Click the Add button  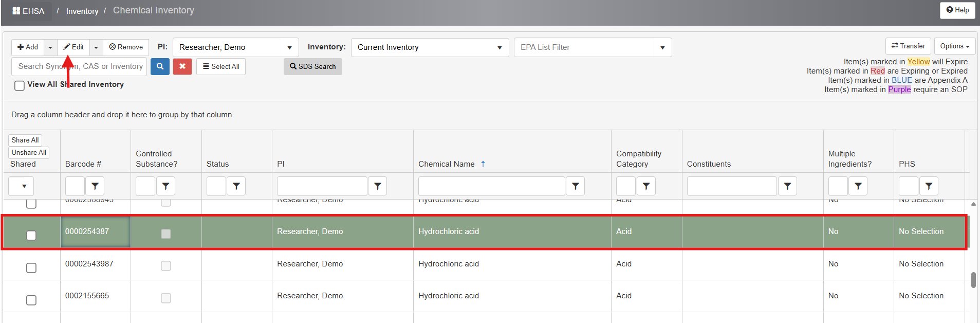pyautogui.click(x=28, y=47)
